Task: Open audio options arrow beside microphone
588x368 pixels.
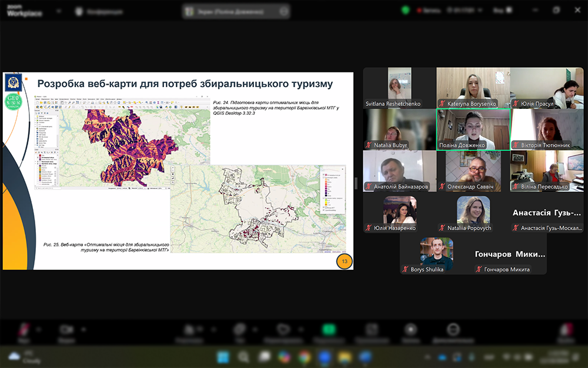Action: coord(39,329)
